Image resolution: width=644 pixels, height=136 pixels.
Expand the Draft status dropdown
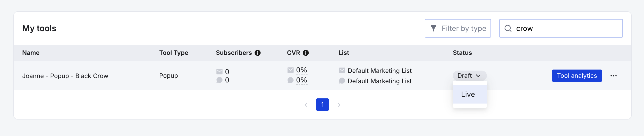point(470,76)
